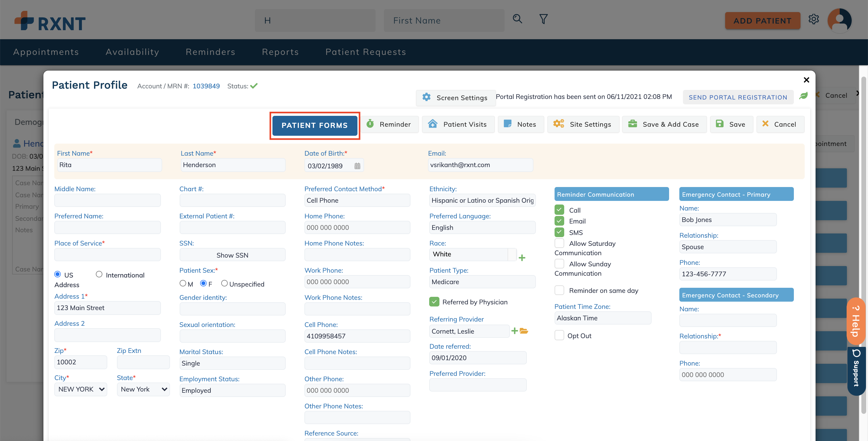Open Site Settings
Image resolution: width=868 pixels, height=441 pixels.
[x=583, y=124]
